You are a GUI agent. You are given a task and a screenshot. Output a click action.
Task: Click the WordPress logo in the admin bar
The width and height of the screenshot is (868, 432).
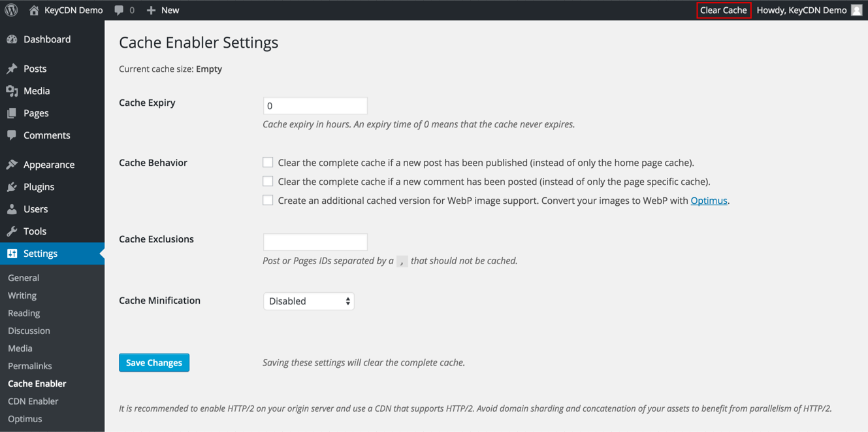[10, 10]
